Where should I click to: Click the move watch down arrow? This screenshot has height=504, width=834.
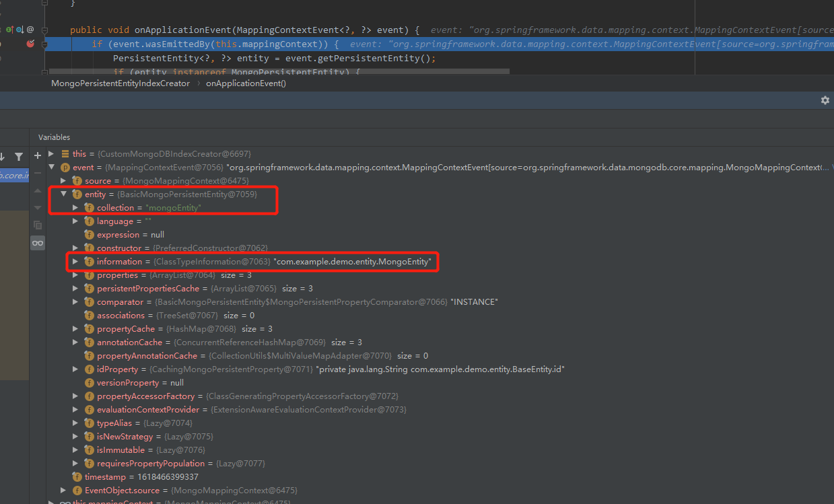click(38, 207)
